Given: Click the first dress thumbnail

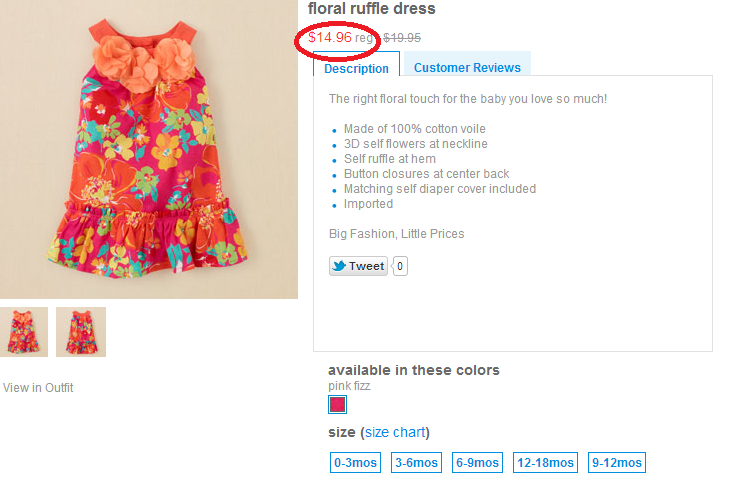Looking at the screenshot, I should pos(24,332).
